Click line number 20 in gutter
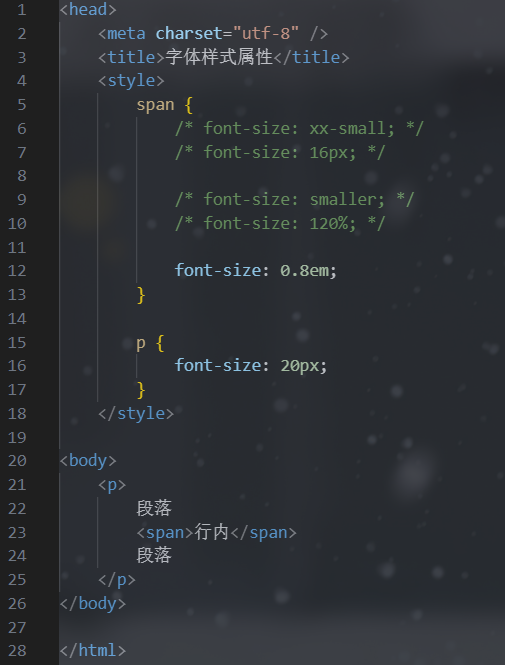Image resolution: width=505 pixels, height=665 pixels. [17, 461]
